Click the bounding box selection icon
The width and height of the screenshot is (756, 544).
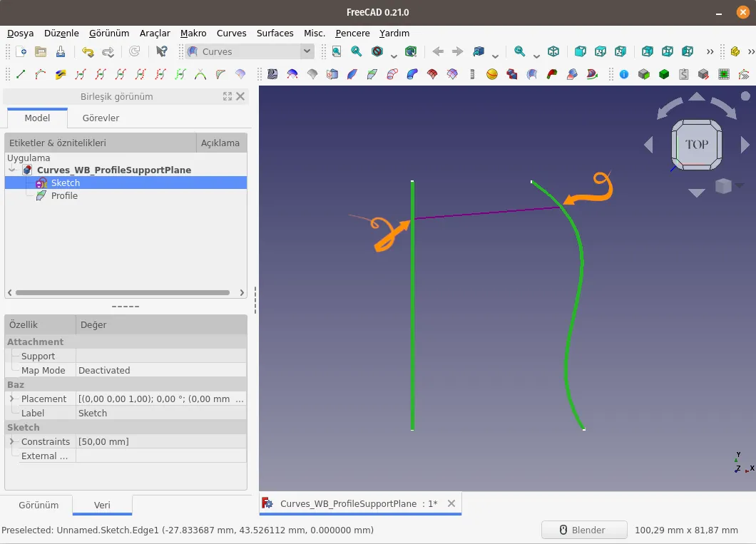pos(411,51)
